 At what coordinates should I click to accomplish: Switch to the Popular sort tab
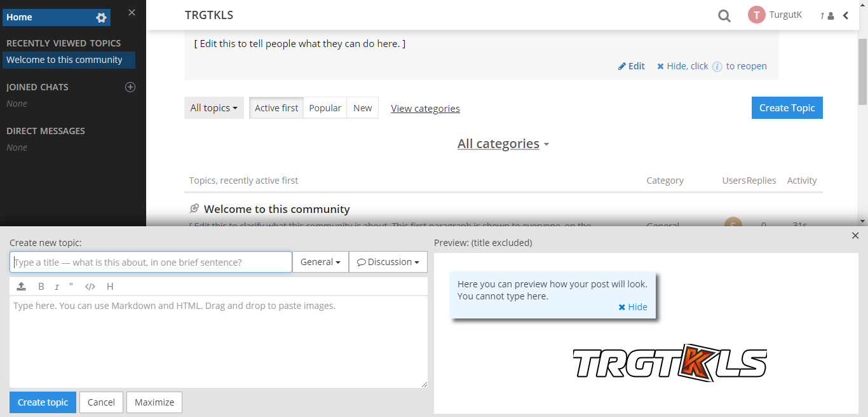point(325,108)
